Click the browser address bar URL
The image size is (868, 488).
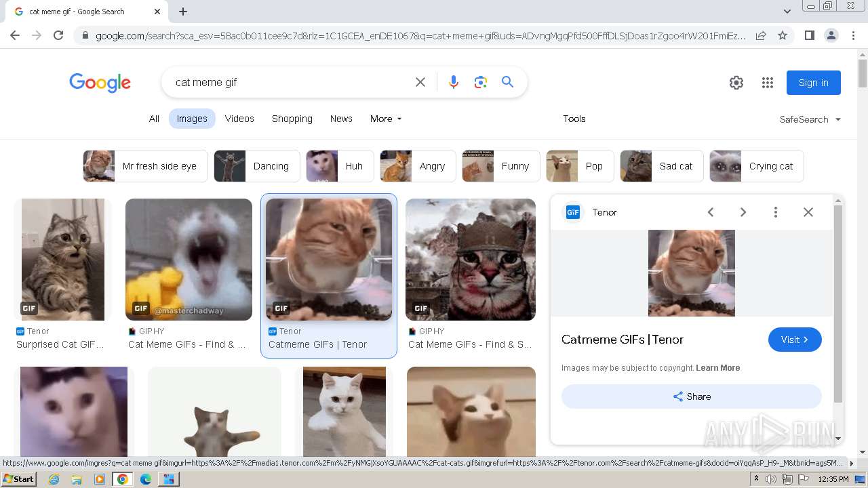(x=420, y=35)
